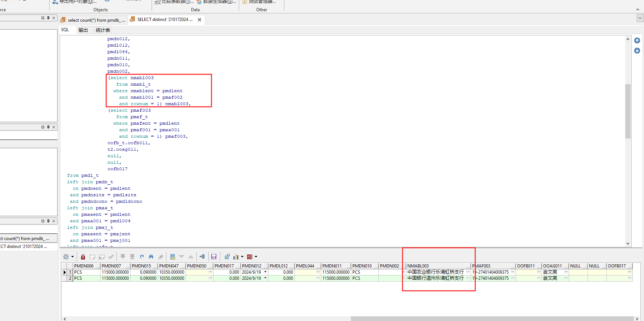Toggle pin on top-left docked panel
The image size is (644, 321).
48,18
